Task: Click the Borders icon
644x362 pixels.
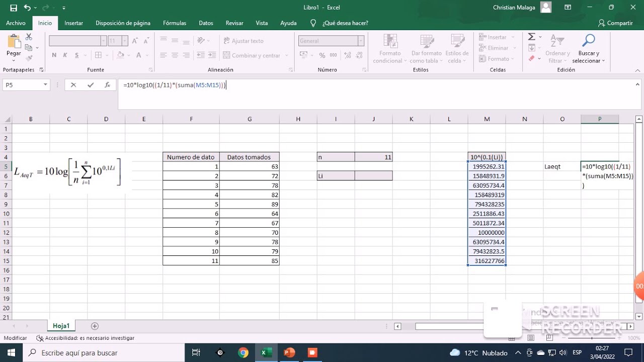Action: (x=99, y=55)
